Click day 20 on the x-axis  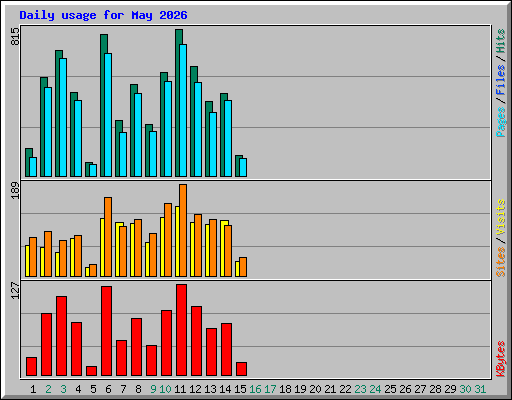315,389
